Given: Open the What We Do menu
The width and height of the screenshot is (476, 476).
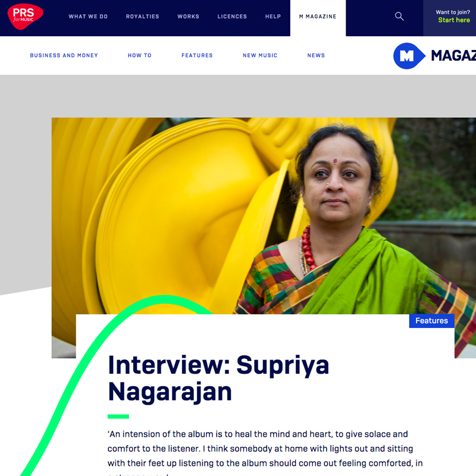Looking at the screenshot, I should [88, 17].
